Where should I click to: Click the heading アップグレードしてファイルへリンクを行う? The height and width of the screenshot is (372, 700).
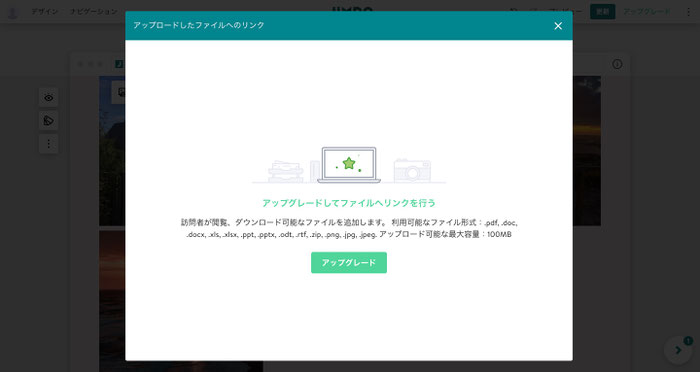point(349,203)
